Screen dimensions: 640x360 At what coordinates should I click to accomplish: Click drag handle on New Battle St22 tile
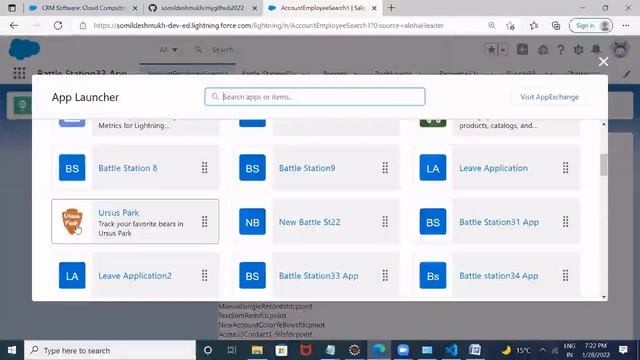(385, 222)
